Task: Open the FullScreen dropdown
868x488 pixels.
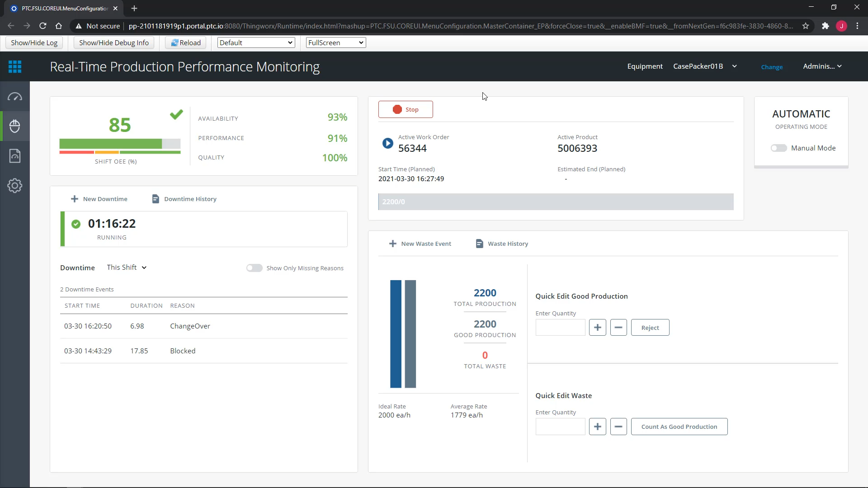Action: tap(336, 42)
